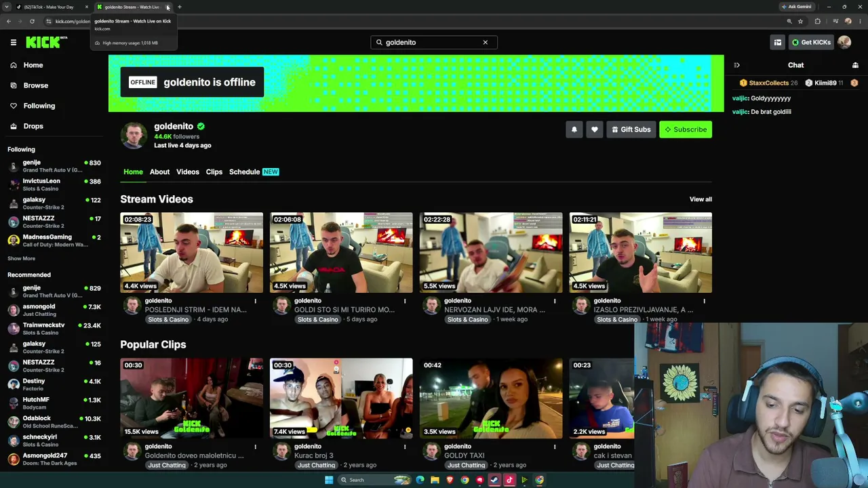Open InvictusLeon channel in Following
The width and height of the screenshot is (868, 488).
click(54, 184)
